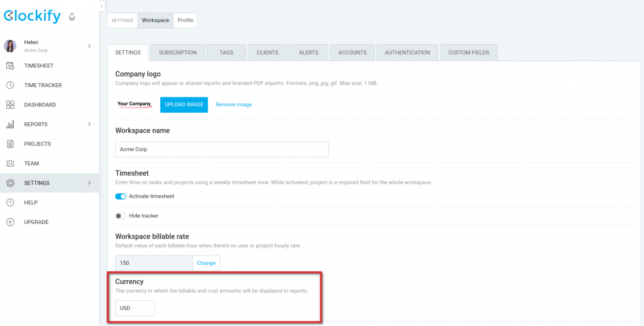Click the Workspace name input field
This screenshot has width=644, height=326.
[222, 149]
